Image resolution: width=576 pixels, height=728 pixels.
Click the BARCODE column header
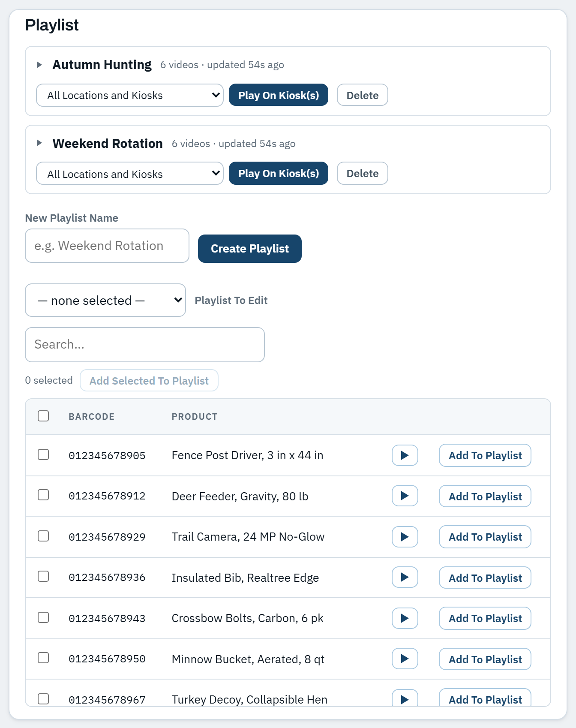click(x=92, y=417)
